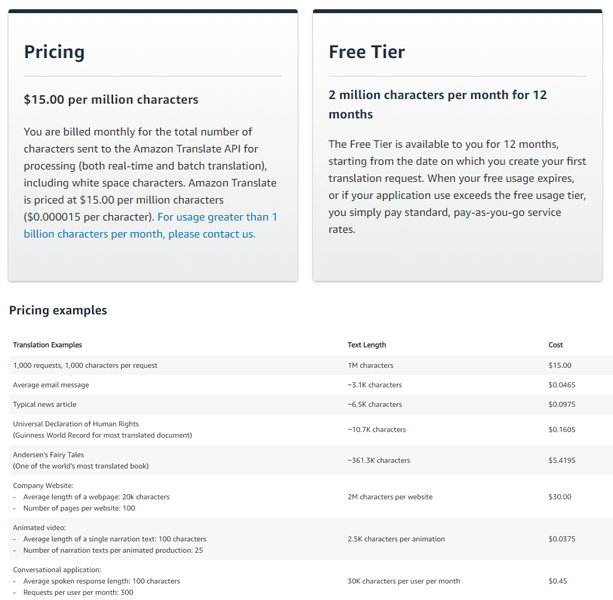
Task: Click the 'Pricing examples' section heading
Action: click(58, 310)
